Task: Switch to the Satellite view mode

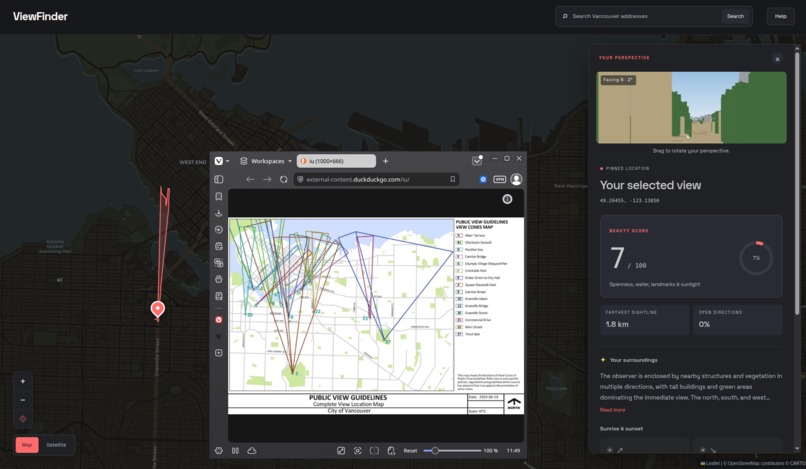Action: [56, 444]
